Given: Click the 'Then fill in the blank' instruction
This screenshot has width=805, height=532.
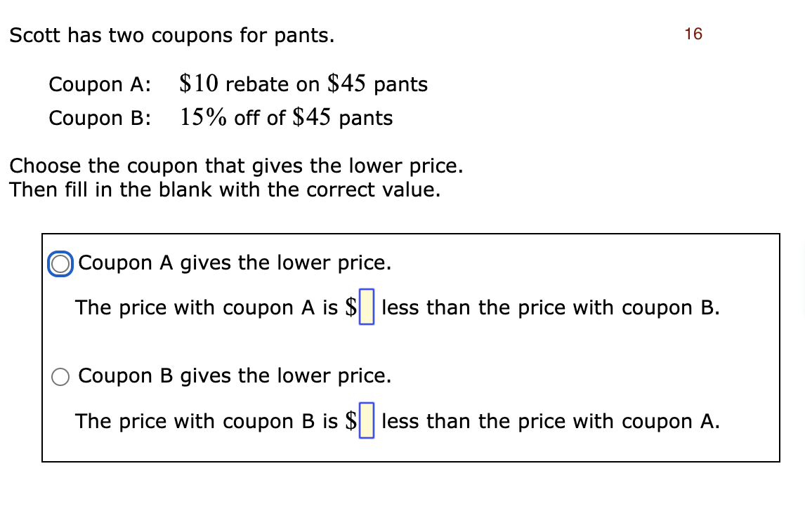Looking at the screenshot, I should coord(225,189).
